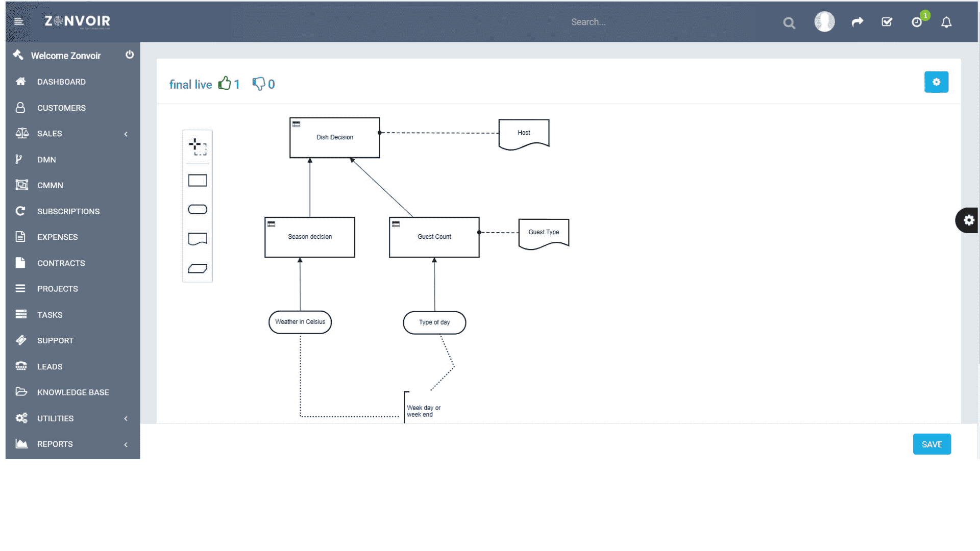The height and width of the screenshot is (551, 980).
Task: Select the Decision rectangle shape tool
Action: (198, 180)
